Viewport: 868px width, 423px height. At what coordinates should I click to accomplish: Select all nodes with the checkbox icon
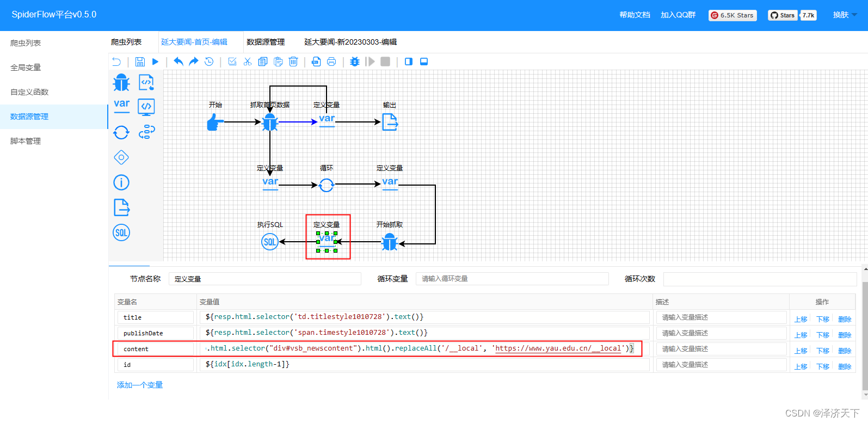pyautogui.click(x=232, y=62)
